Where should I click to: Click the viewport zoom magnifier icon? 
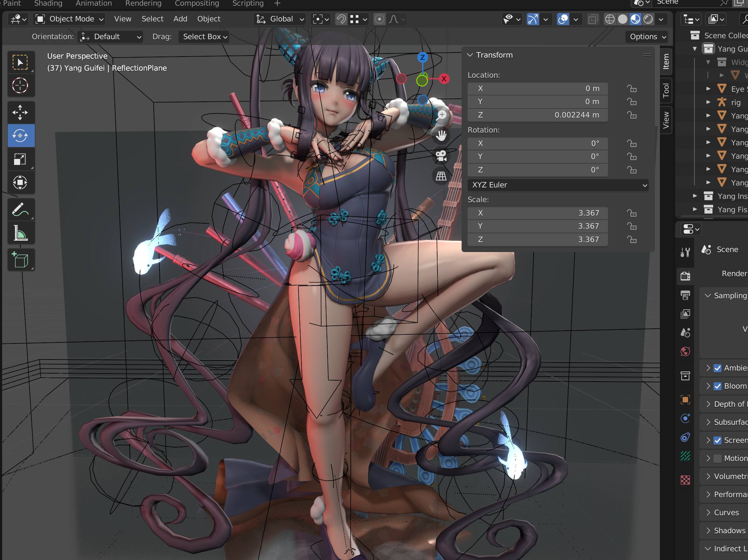point(441,115)
